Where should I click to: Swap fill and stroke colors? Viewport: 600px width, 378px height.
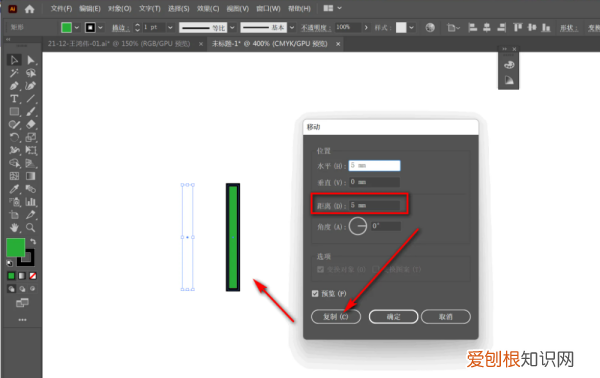(x=33, y=241)
